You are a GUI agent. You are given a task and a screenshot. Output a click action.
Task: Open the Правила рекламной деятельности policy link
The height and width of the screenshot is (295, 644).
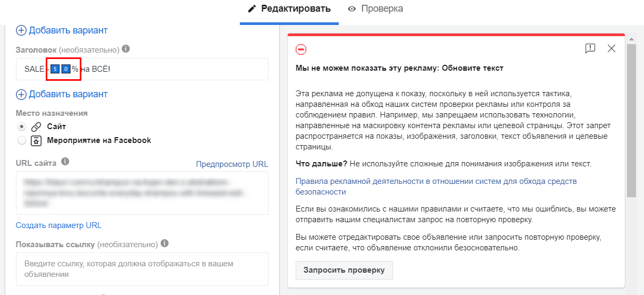click(x=436, y=187)
